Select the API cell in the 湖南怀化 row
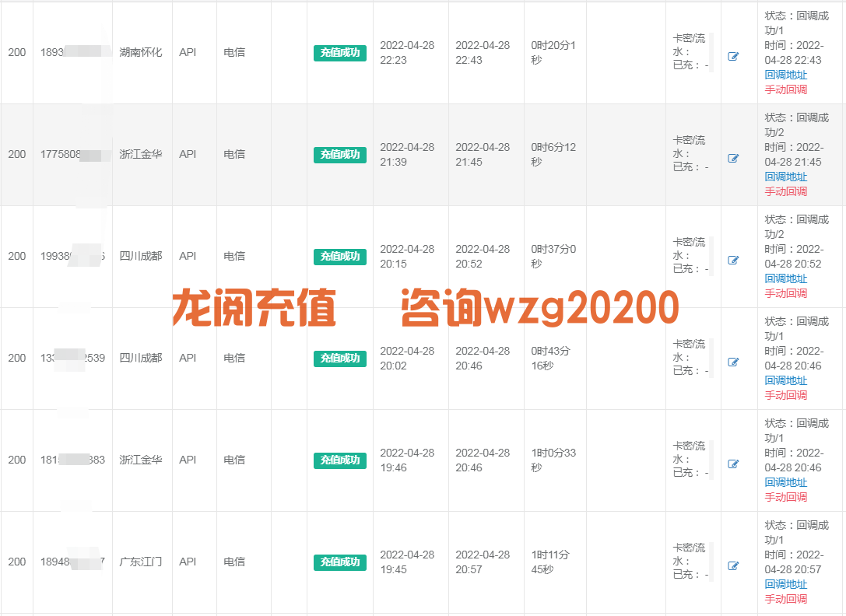Image resolution: width=846 pixels, height=616 pixels. [x=188, y=52]
